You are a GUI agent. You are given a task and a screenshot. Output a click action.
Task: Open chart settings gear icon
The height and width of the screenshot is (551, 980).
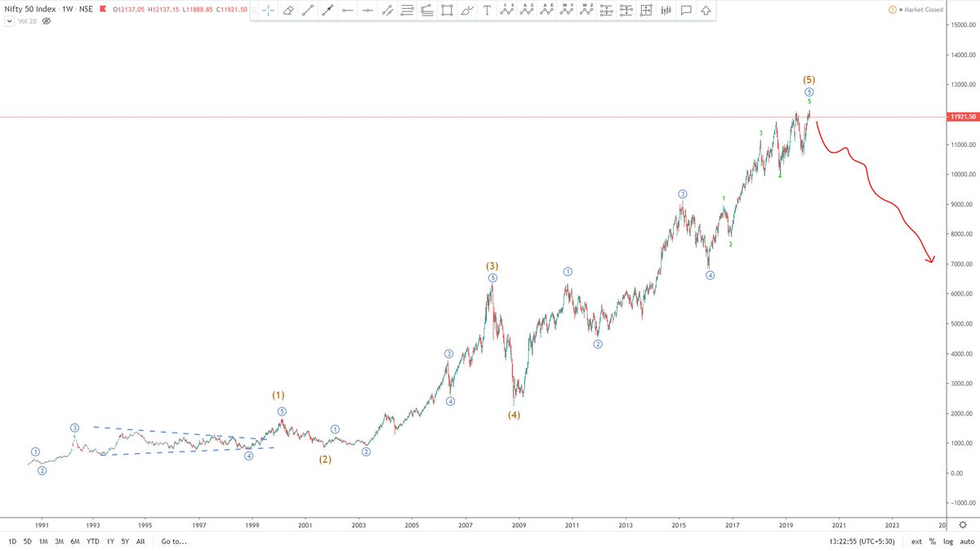click(x=963, y=524)
